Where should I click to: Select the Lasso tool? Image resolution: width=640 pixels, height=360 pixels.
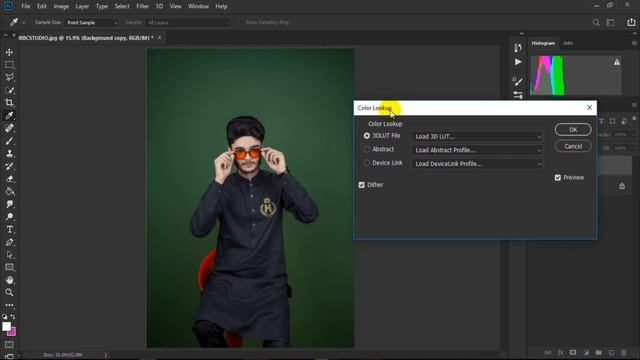9,78
